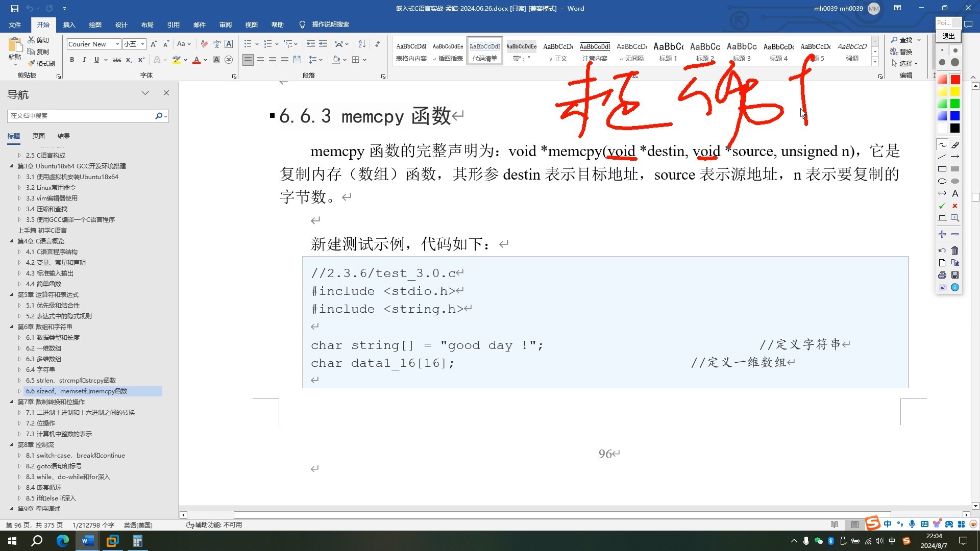Image resolution: width=980 pixels, height=551 pixels.
Task: Click the Format Painter (格式刷) icon
Action: (x=42, y=63)
